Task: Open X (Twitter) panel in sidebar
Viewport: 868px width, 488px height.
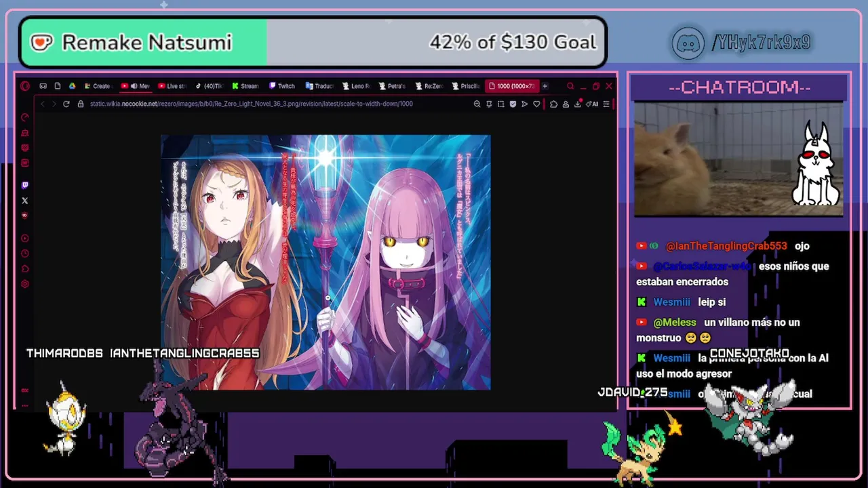Action: (x=25, y=201)
